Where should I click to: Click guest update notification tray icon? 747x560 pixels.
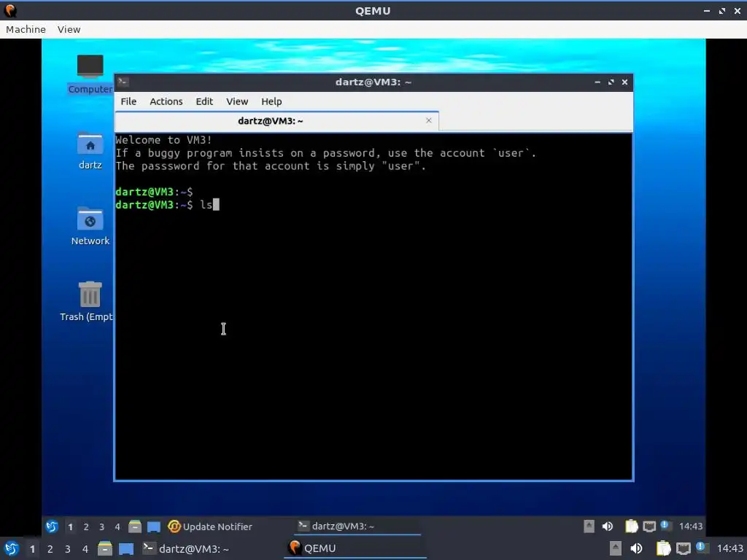[665, 525]
